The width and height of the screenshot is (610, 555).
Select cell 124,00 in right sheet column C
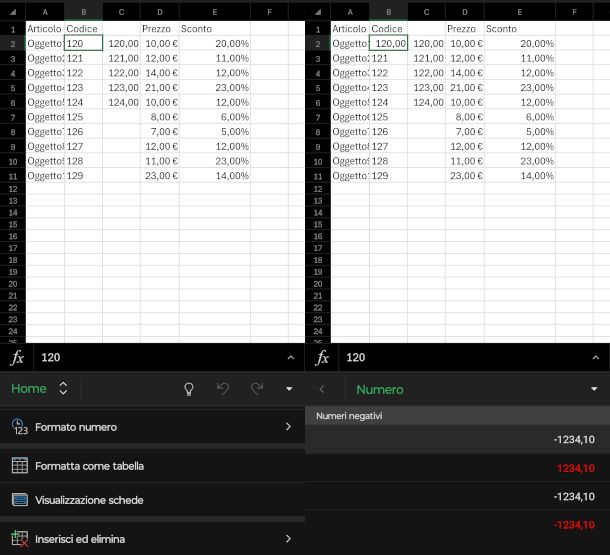[x=426, y=102]
